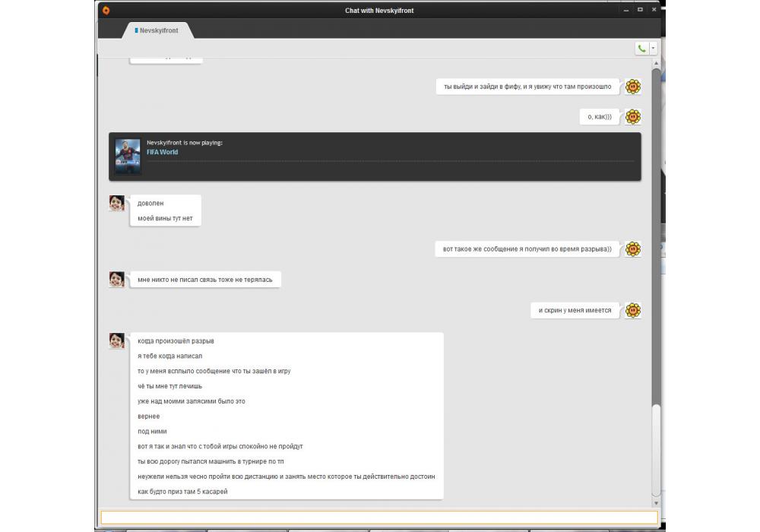Screen dimensions: 760x532
Task: Click the message 'моей вины тут нет'
Action: [165, 219]
